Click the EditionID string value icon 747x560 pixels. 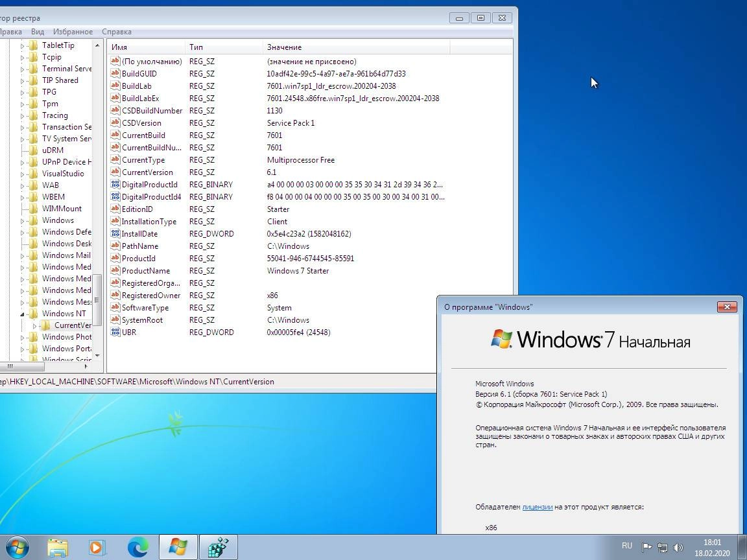point(115,209)
